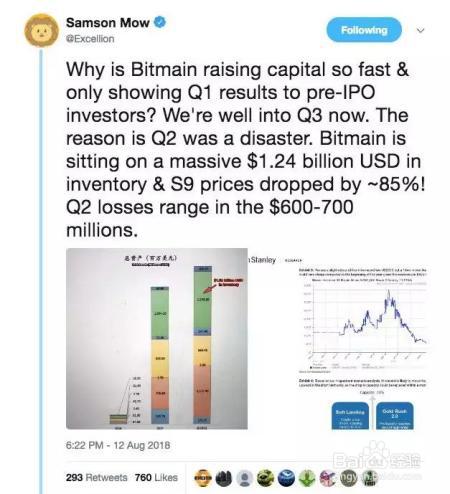Open the green arrow liker avatar
Viewport: 450px width, 494px height.
point(307,478)
